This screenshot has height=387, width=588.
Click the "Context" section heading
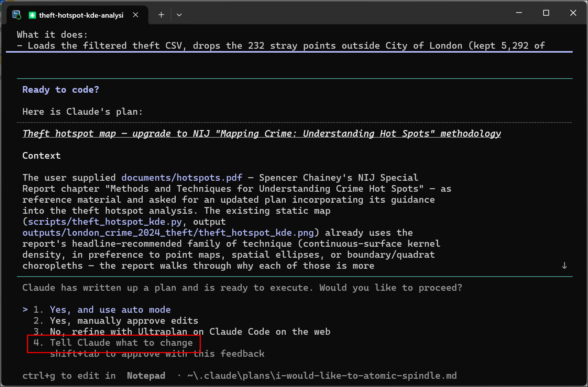point(42,156)
